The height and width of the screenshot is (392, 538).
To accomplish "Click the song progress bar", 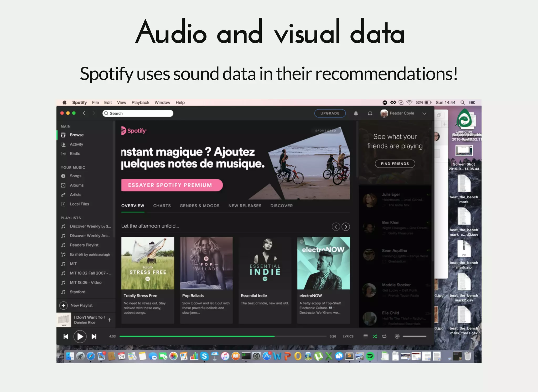I will [223, 336].
